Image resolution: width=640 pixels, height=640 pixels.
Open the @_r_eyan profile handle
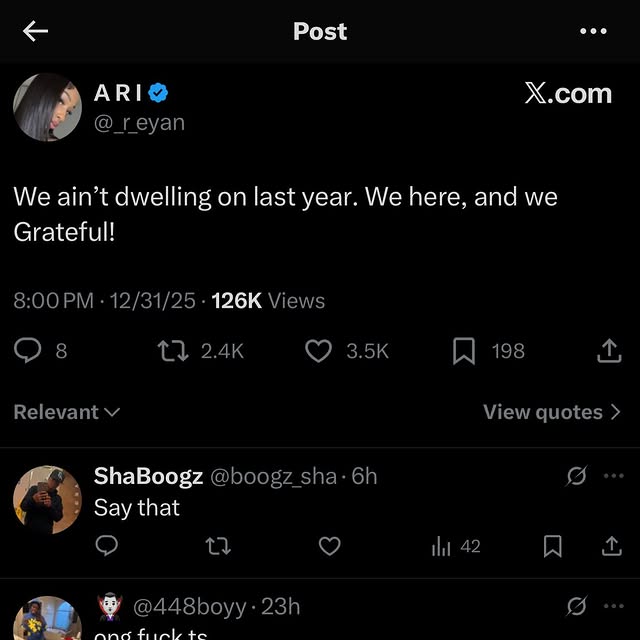click(x=139, y=123)
